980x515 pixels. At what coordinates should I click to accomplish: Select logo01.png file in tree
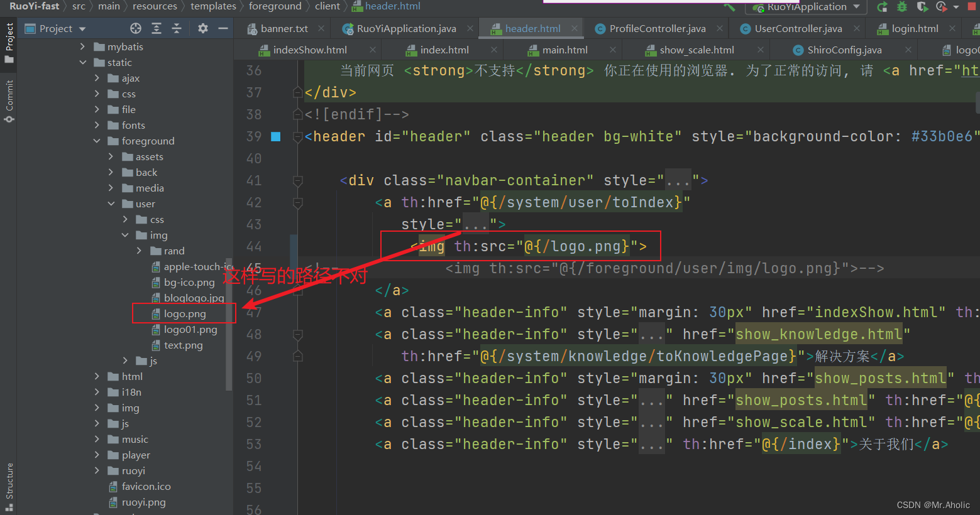point(190,329)
